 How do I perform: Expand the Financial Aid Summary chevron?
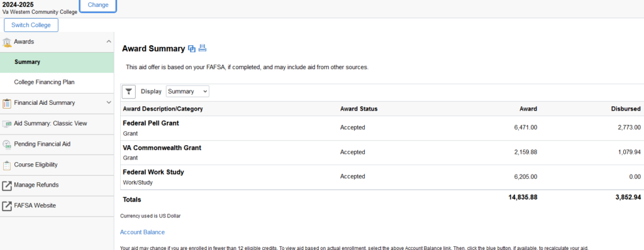coord(108,102)
